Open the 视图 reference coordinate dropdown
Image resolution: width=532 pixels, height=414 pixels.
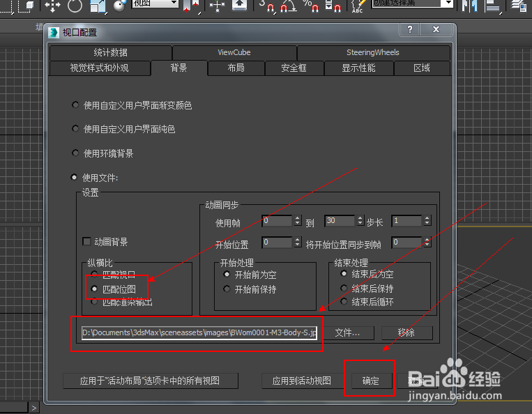[x=155, y=3]
